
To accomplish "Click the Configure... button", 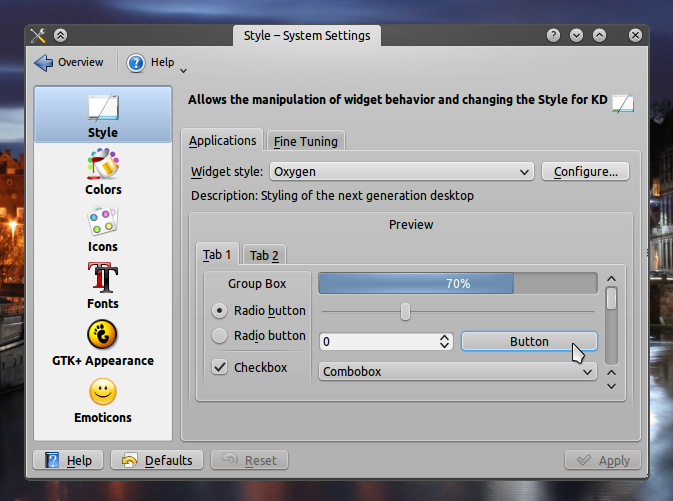I will (x=585, y=172).
